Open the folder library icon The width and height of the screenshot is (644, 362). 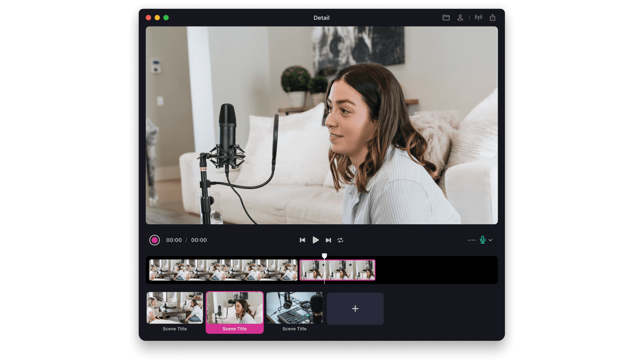point(446,17)
